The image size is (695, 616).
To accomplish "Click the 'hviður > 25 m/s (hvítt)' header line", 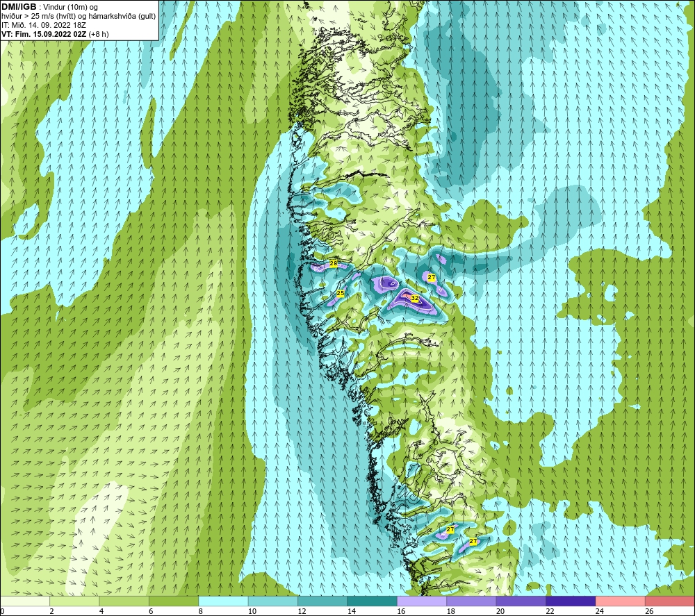I will 79,17.
